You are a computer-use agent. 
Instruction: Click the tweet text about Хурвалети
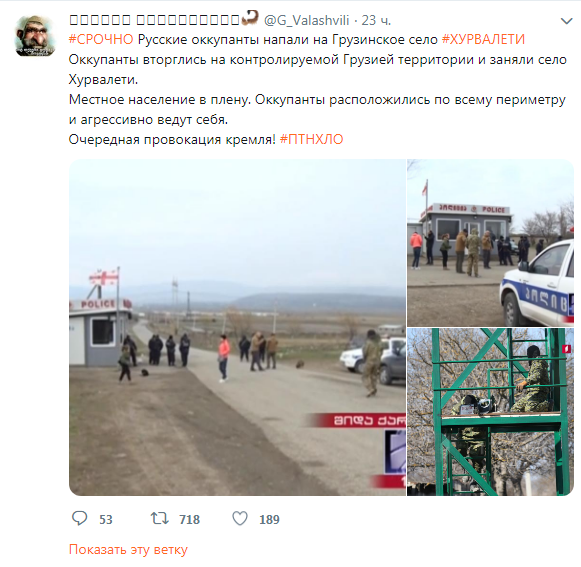pyautogui.click(x=318, y=89)
